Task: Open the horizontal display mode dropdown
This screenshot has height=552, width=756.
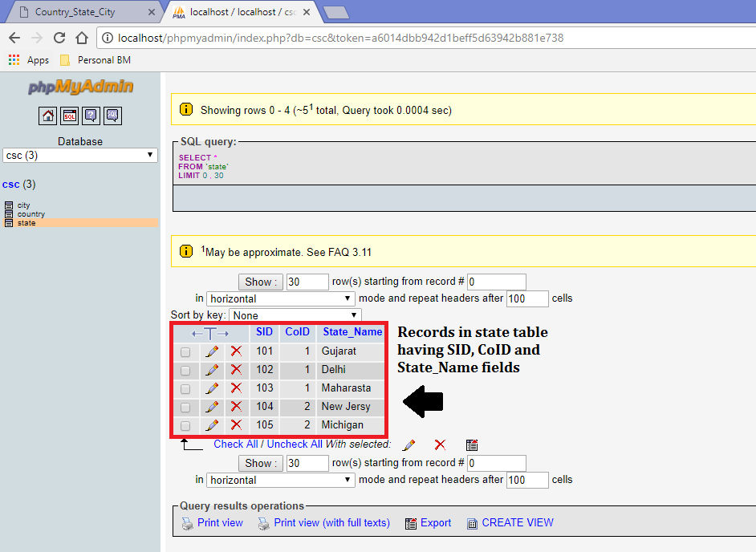Action: pyautogui.click(x=281, y=298)
